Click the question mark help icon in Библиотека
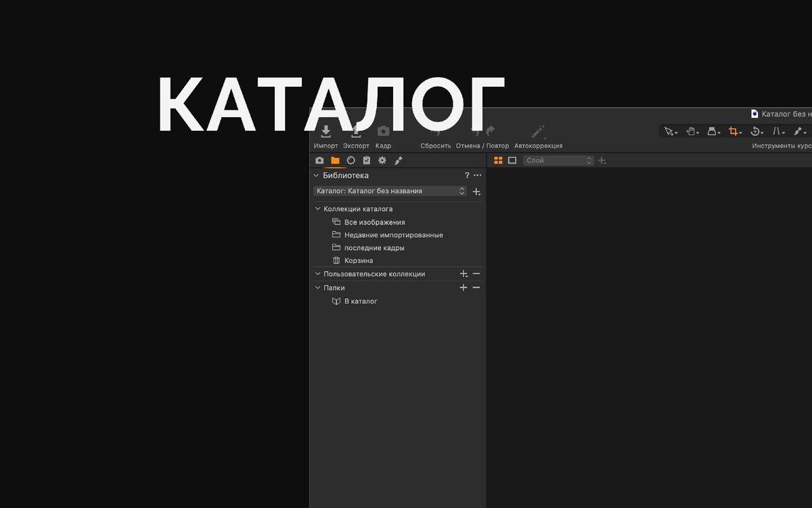The image size is (812, 508). (467, 175)
